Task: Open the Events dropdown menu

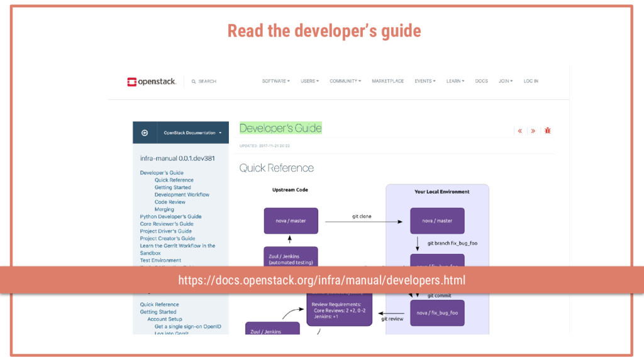Action: (425, 81)
